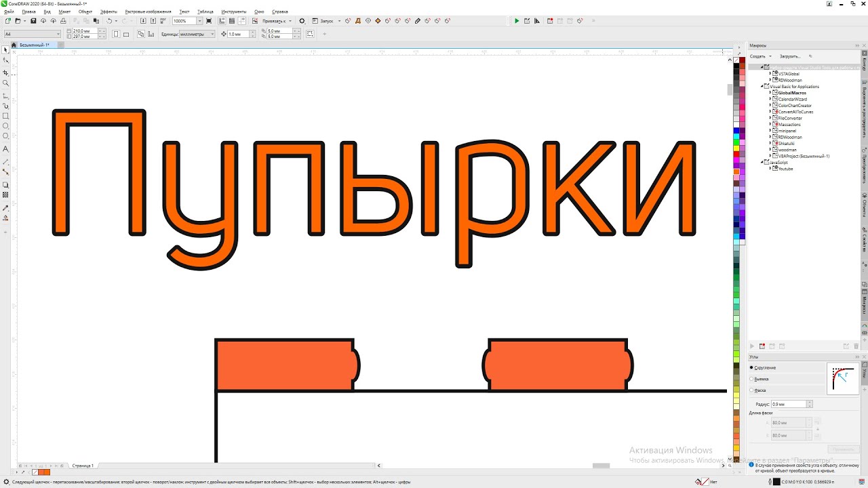Click the treat-as-filled frame icon

pos(310,33)
